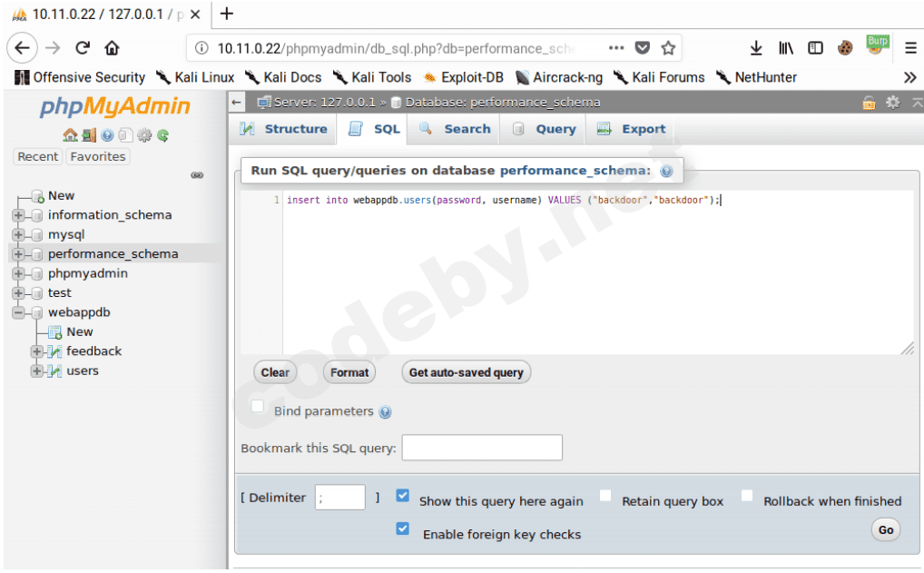
Task: Click the phpMyAdmin home icon
Action: pos(70,135)
